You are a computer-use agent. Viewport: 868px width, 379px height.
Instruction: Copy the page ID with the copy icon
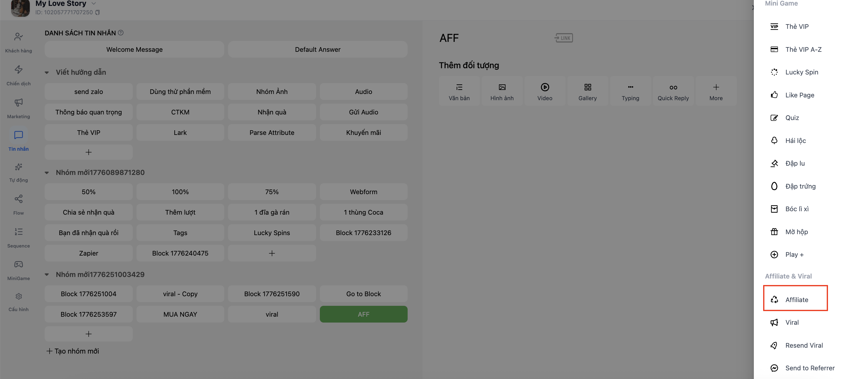(98, 12)
